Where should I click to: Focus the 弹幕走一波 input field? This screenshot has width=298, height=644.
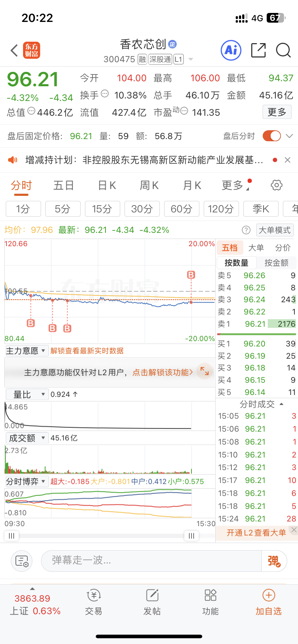151,561
